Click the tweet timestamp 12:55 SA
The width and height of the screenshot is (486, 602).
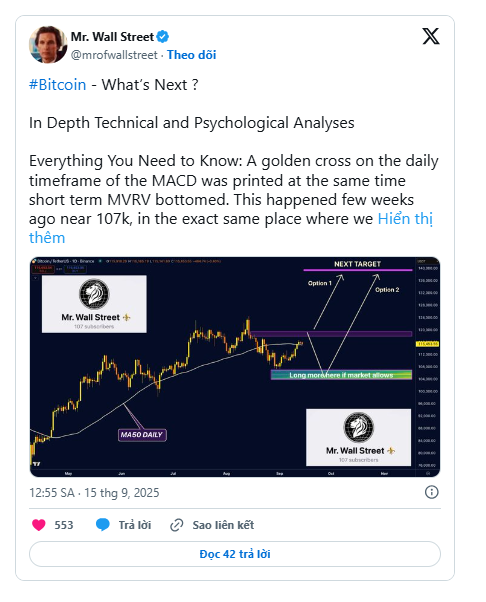click(x=52, y=493)
